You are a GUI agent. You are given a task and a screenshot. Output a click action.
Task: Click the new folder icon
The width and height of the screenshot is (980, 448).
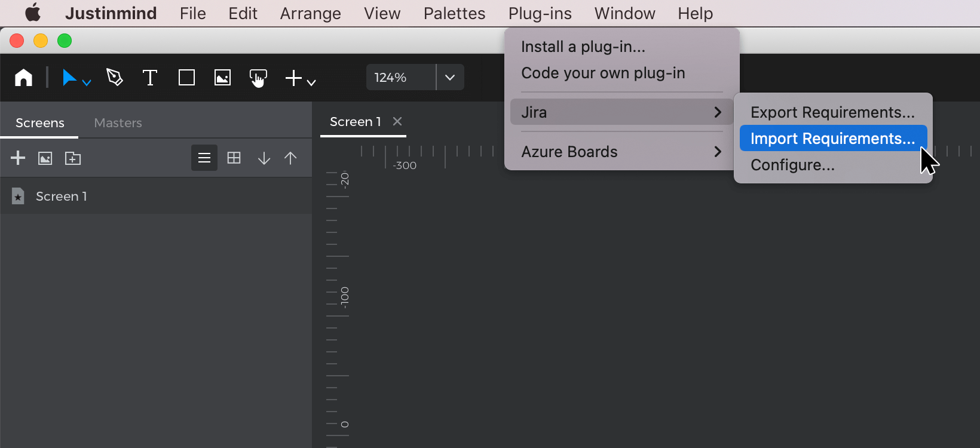pos(73,158)
